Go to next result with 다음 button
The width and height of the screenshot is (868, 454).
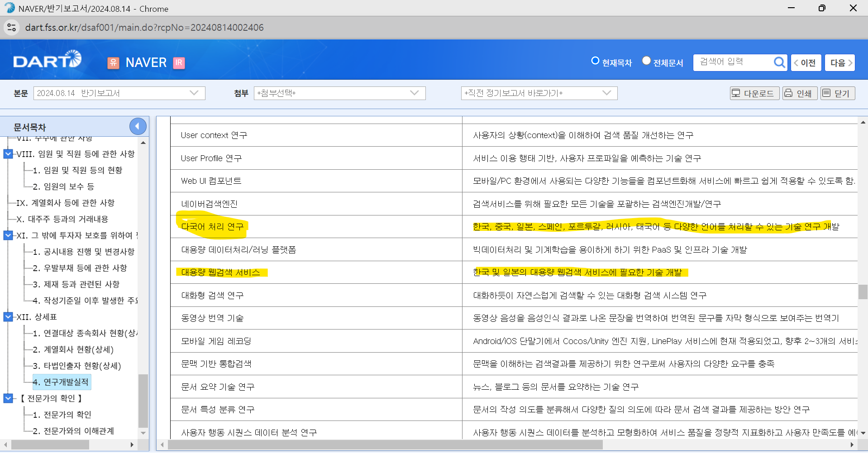click(840, 62)
